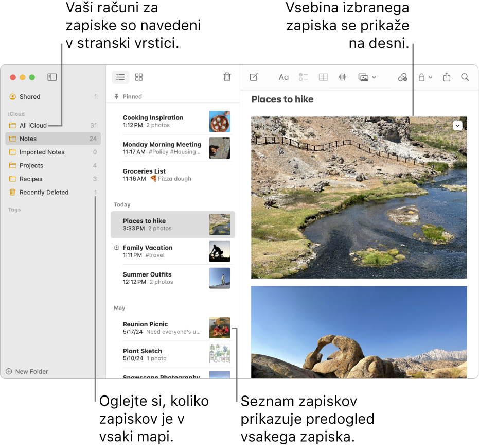Screen dimensions: 479x448
Task: Switch to gallery grid view
Action: pos(139,77)
